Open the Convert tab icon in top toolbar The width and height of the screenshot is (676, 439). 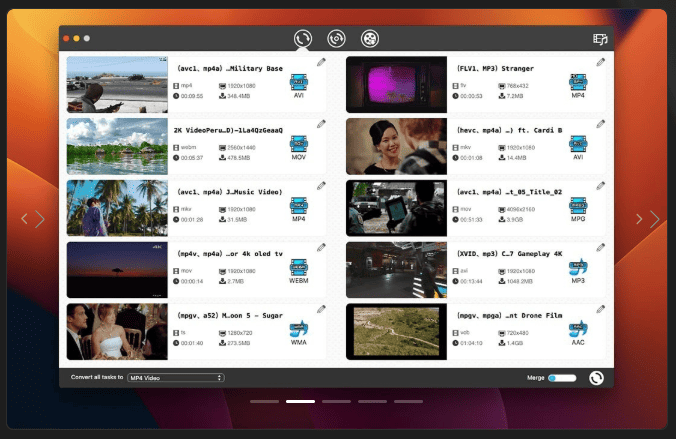(303, 39)
